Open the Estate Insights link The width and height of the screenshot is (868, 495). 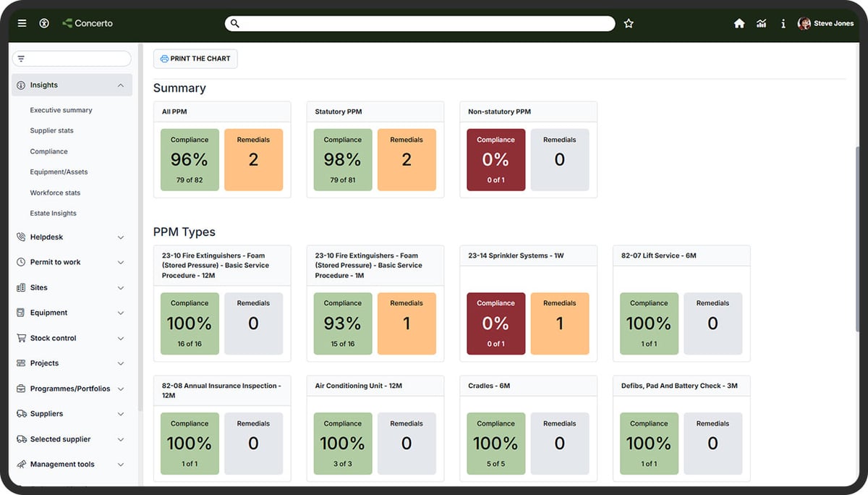coord(53,213)
